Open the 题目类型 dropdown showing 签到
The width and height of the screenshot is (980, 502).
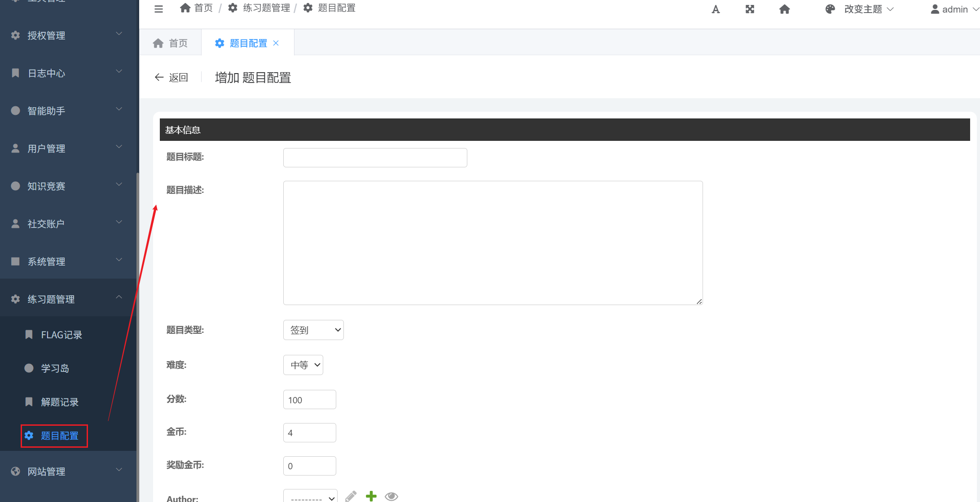pos(313,330)
